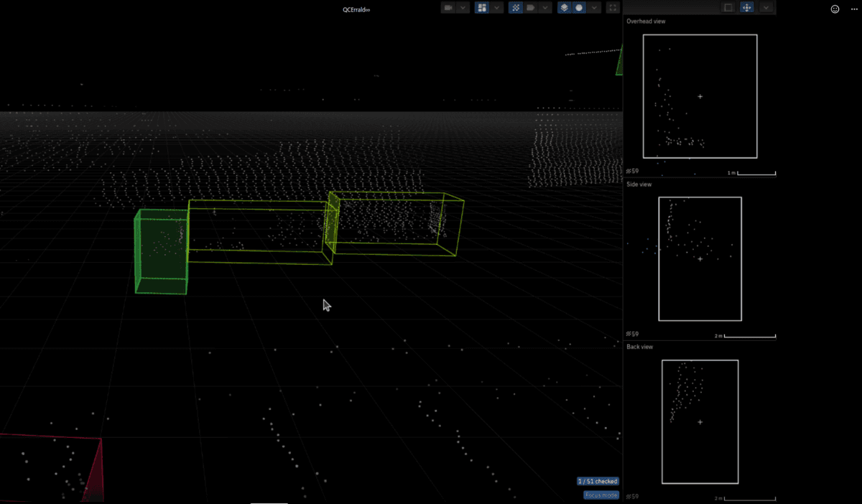Click the 1 m scale bar in Overhead view

[x=751, y=173]
